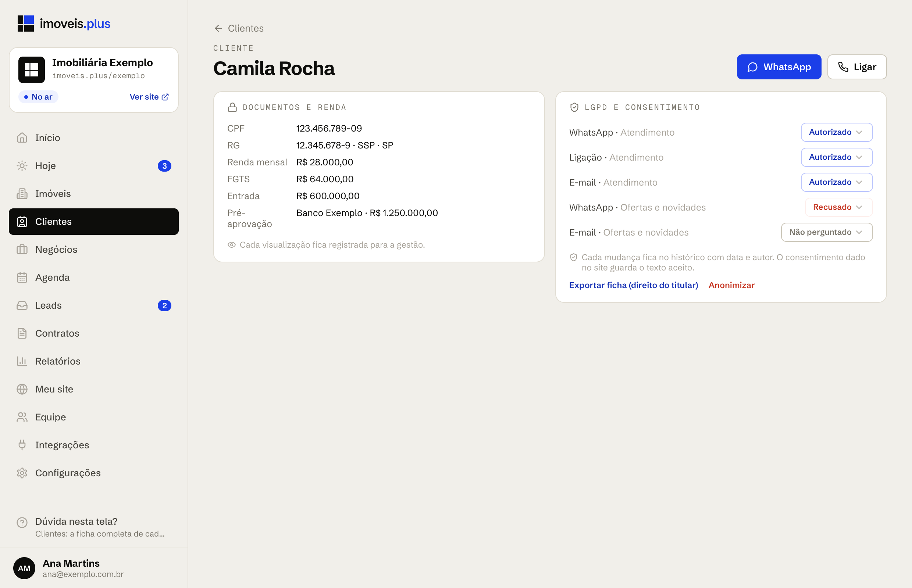Click the CPF value 123.456.789-09
Viewport: 912px width, 588px height.
click(329, 128)
